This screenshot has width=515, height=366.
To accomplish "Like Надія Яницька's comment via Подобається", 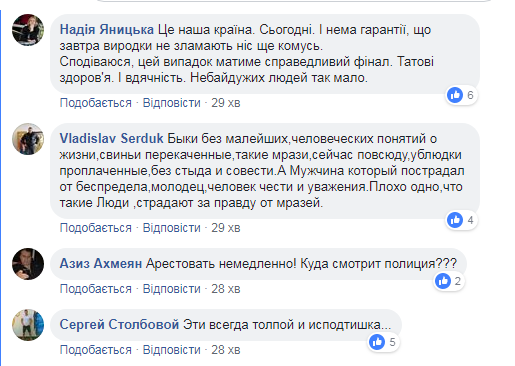I will coord(96,103).
